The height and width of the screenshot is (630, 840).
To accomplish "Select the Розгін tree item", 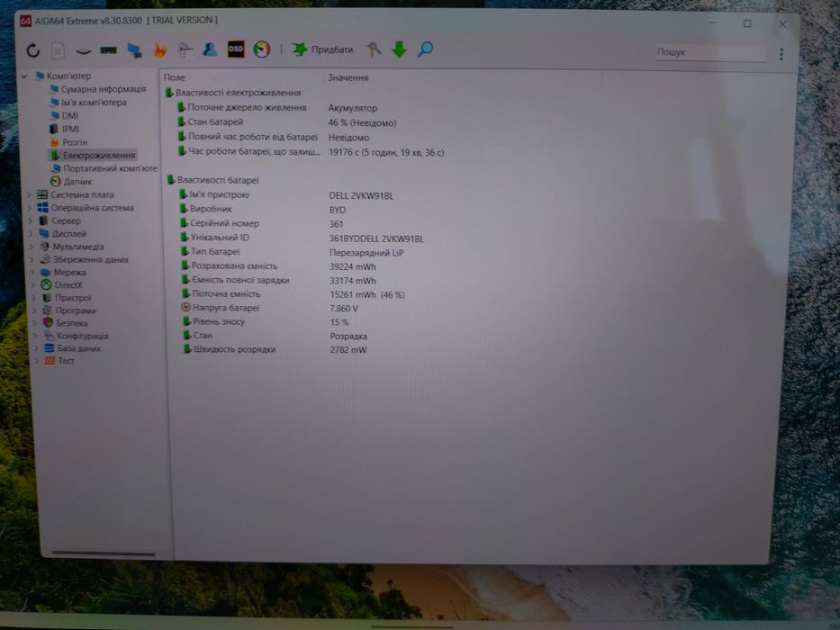I will tap(75, 142).
